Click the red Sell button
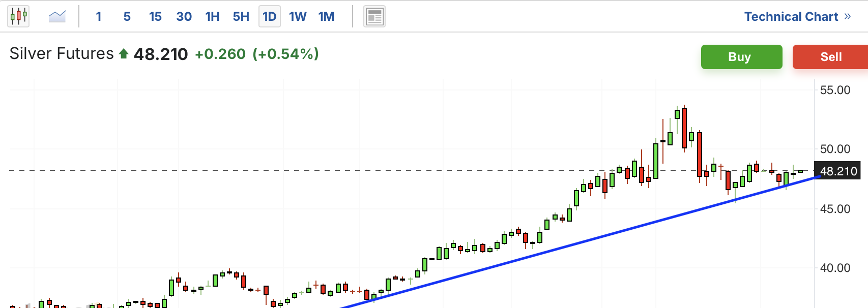Screen dimensions: 868x308 pos(830,57)
